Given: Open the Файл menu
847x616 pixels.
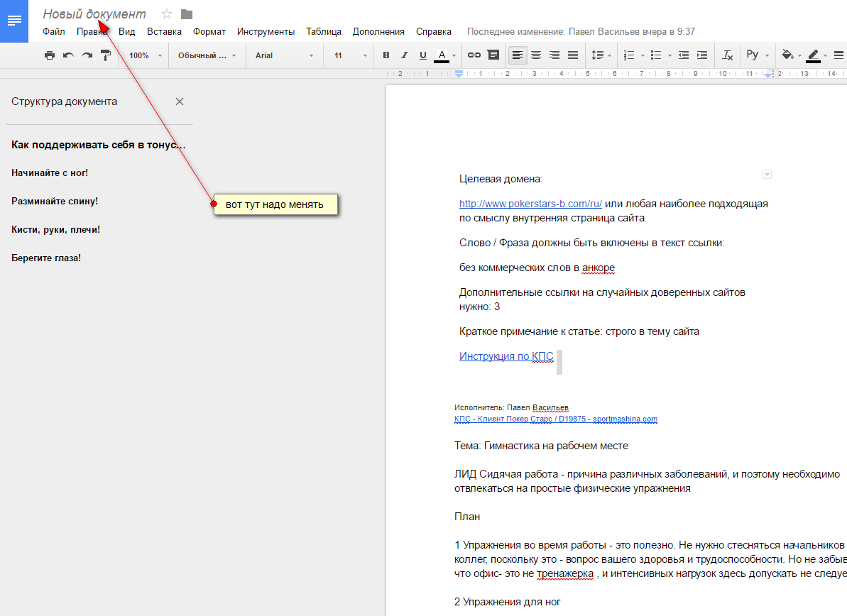Looking at the screenshot, I should click(x=53, y=31).
